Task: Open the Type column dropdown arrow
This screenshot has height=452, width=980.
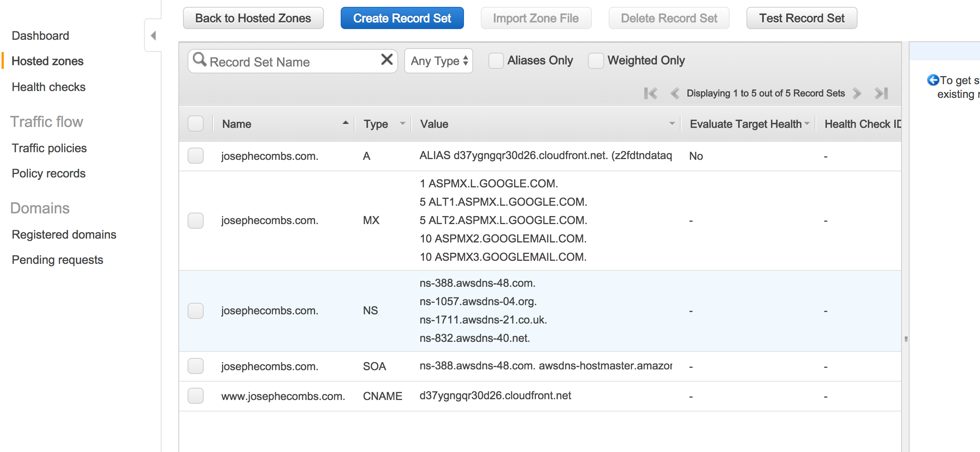Action: point(402,124)
